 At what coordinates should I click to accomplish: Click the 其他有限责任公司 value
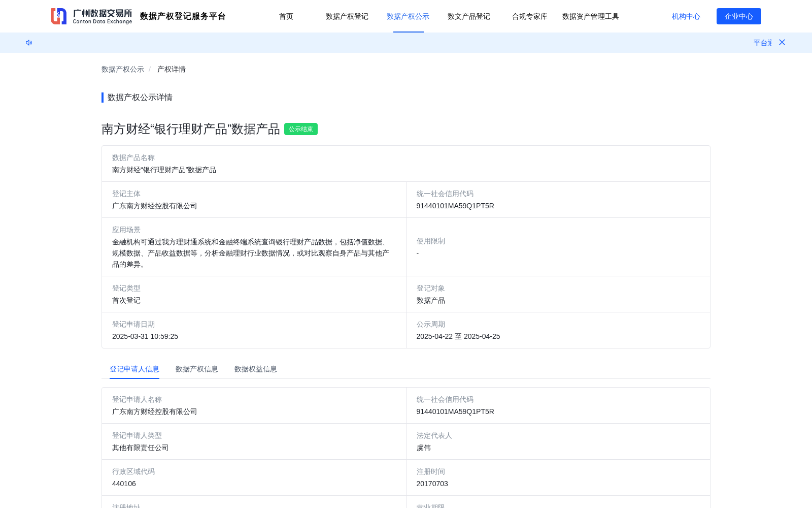click(141, 448)
